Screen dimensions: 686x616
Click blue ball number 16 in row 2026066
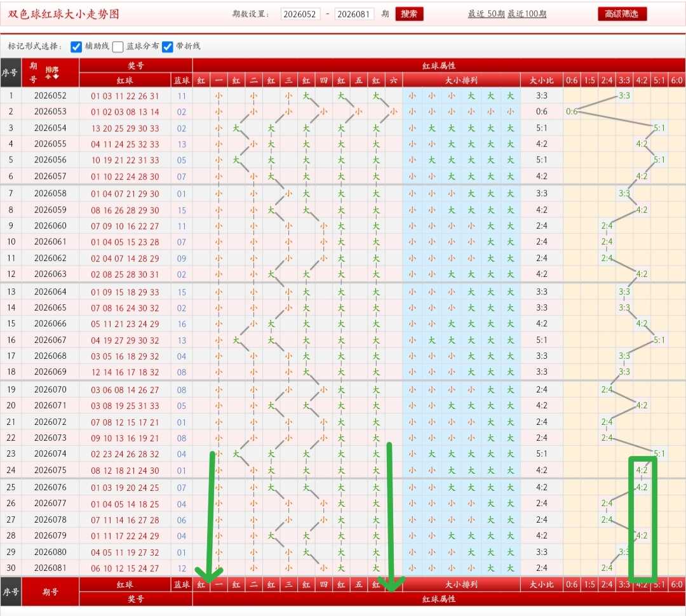coord(182,324)
